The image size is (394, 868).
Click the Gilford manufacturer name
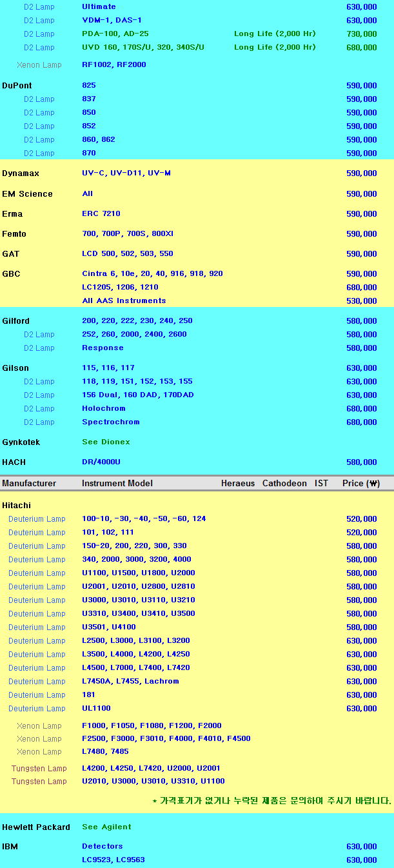[x=15, y=321]
